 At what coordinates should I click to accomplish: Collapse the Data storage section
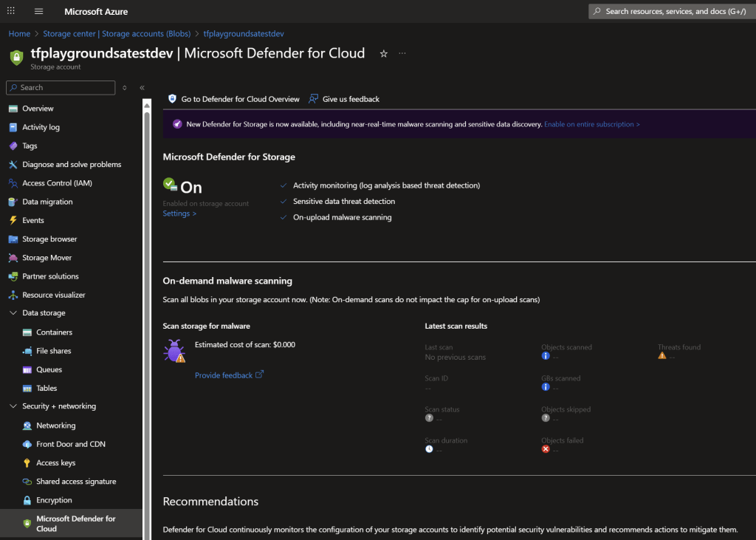pos(13,313)
